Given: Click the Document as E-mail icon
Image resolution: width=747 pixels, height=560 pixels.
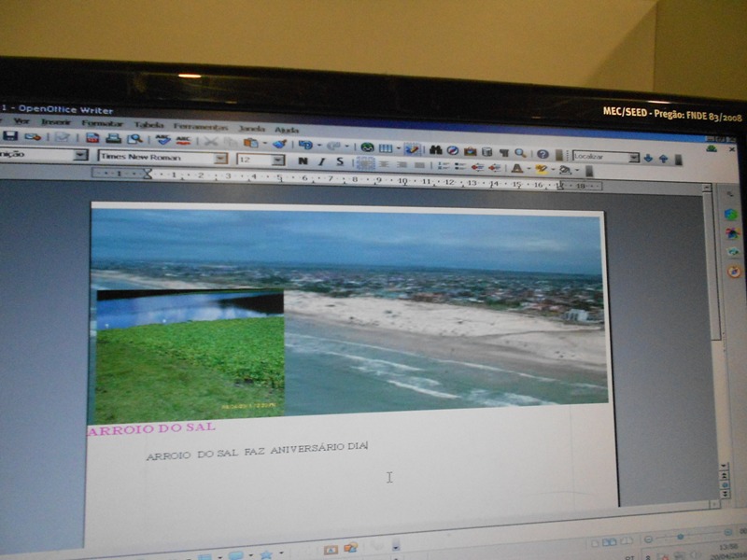Looking at the screenshot, I should (33, 136).
